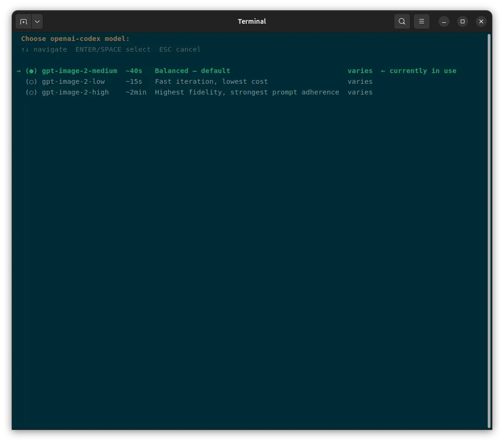The image size is (504, 443).
Task: Click the gpt-image-2-low model name
Action: [x=73, y=81]
